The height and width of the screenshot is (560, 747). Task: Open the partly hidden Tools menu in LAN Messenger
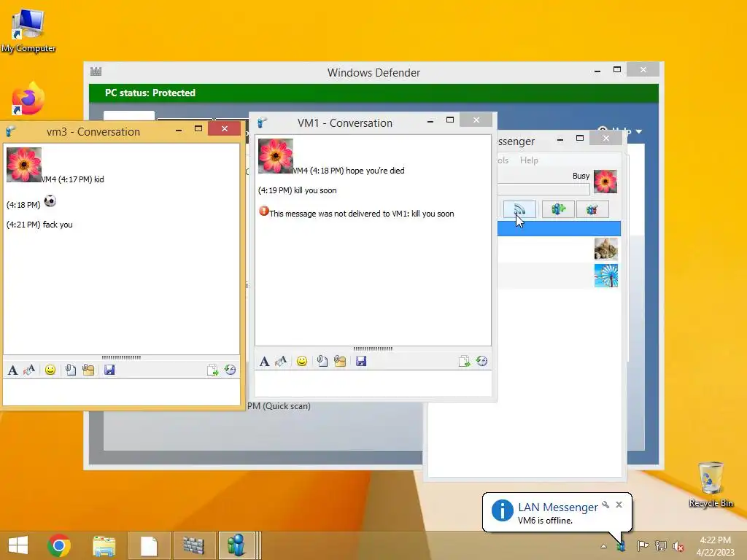[503, 160]
